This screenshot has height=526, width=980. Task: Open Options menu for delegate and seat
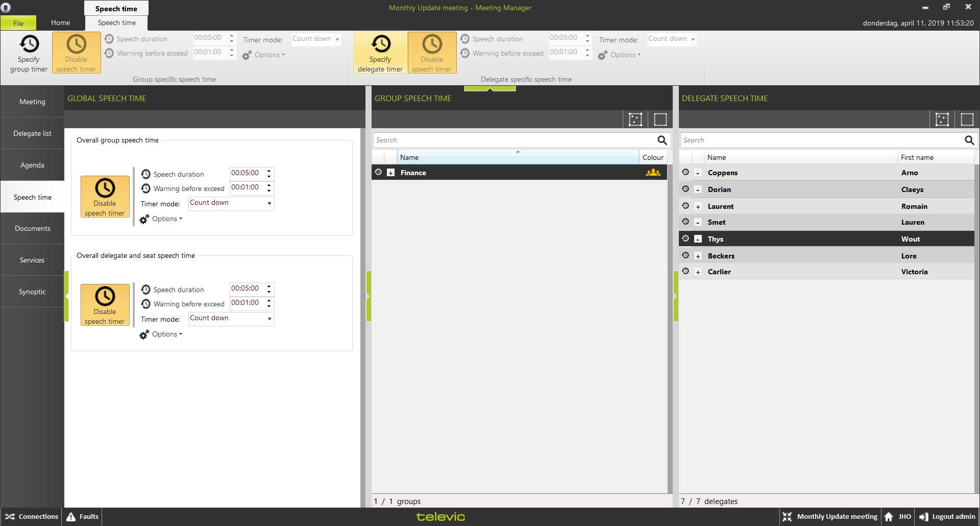click(x=161, y=334)
